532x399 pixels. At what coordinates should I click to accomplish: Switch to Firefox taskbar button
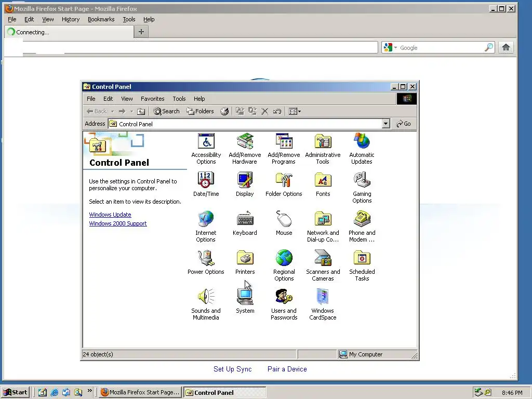click(140, 392)
